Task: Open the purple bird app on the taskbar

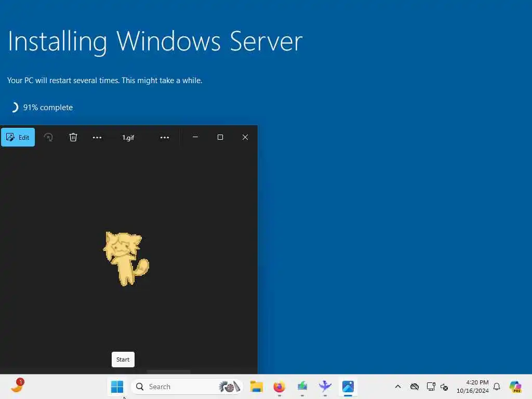Action: pyautogui.click(x=325, y=387)
